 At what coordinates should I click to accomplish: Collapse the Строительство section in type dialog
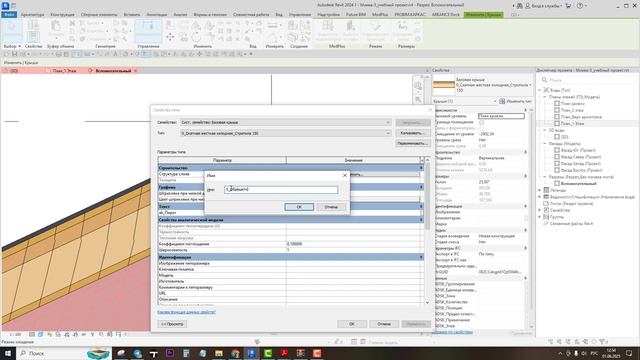click(x=421, y=168)
